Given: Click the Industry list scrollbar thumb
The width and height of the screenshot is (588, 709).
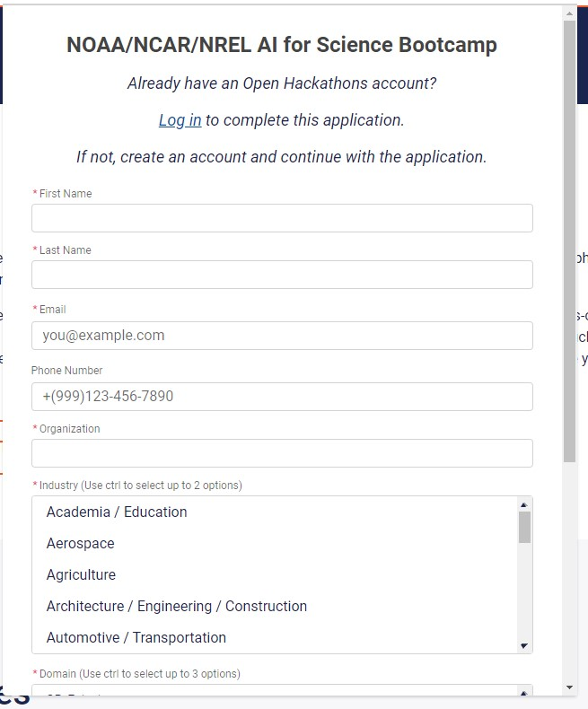Looking at the screenshot, I should point(524,528).
